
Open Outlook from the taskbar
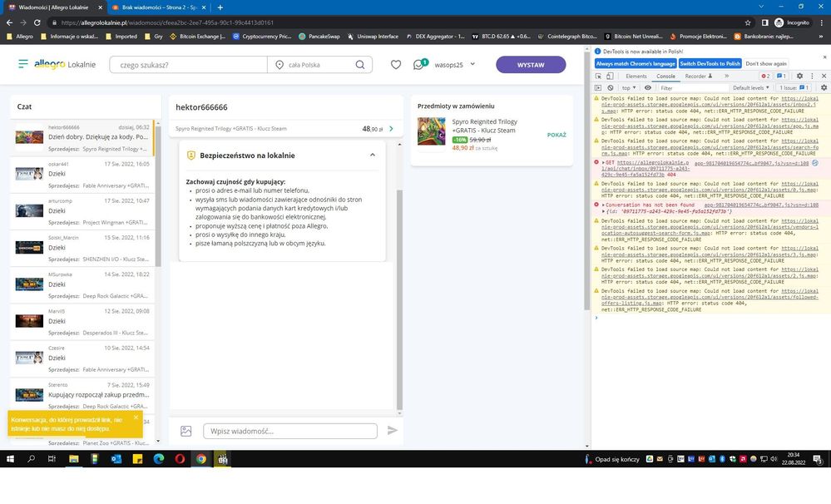click(116, 459)
